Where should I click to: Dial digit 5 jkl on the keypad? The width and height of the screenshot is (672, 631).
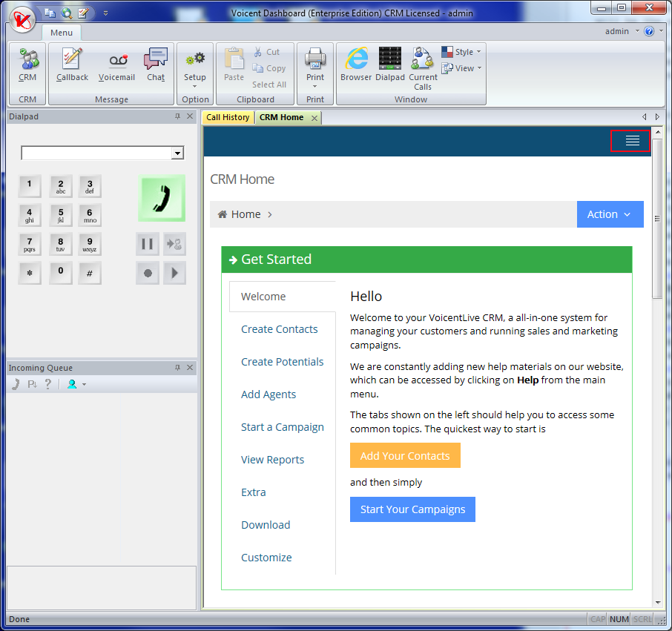60,215
